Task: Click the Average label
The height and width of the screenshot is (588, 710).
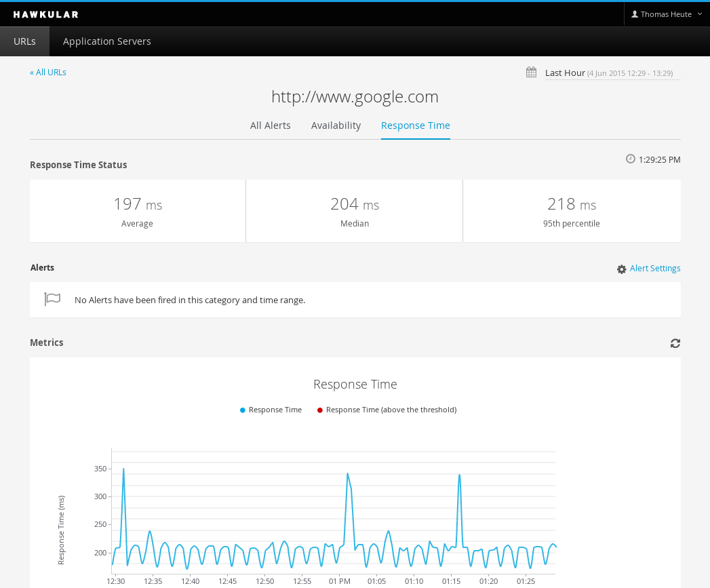Action: pyautogui.click(x=137, y=223)
